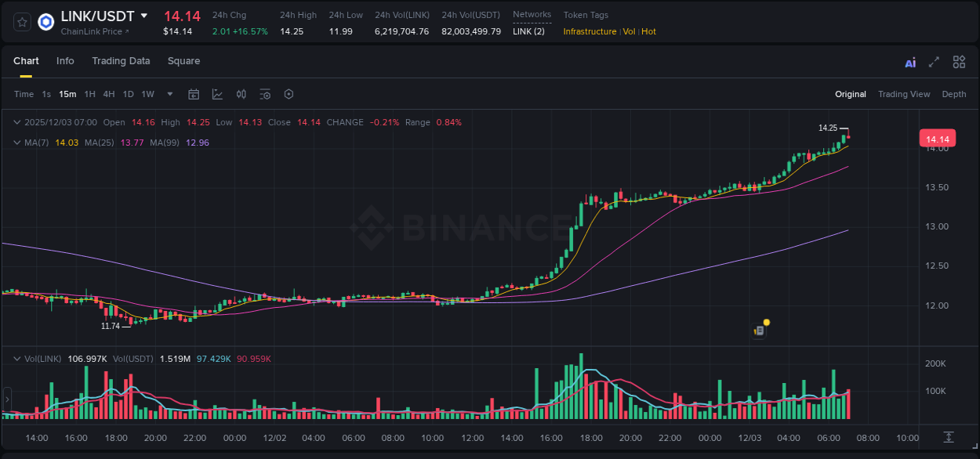This screenshot has height=459, width=980.
Task: Switch to the Trading Data tab
Action: point(121,61)
